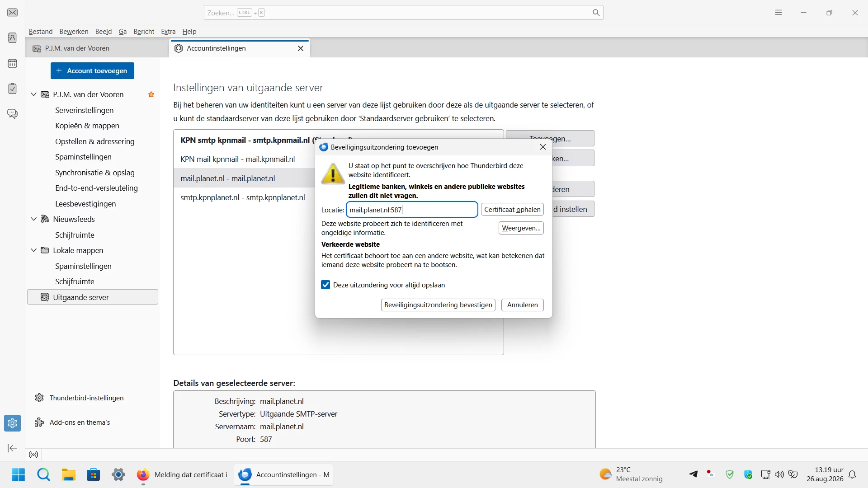The height and width of the screenshot is (488, 868).
Task: Open the weather widget on the taskbar
Action: tap(631, 474)
